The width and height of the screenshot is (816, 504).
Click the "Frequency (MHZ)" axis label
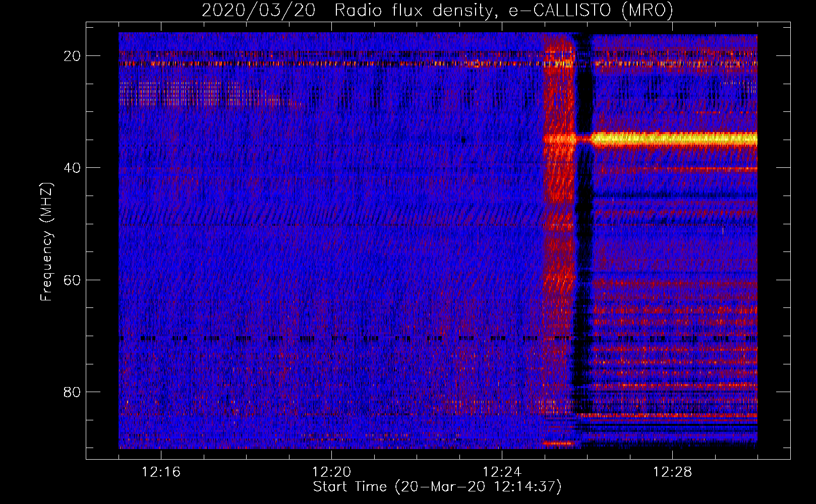click(46, 242)
